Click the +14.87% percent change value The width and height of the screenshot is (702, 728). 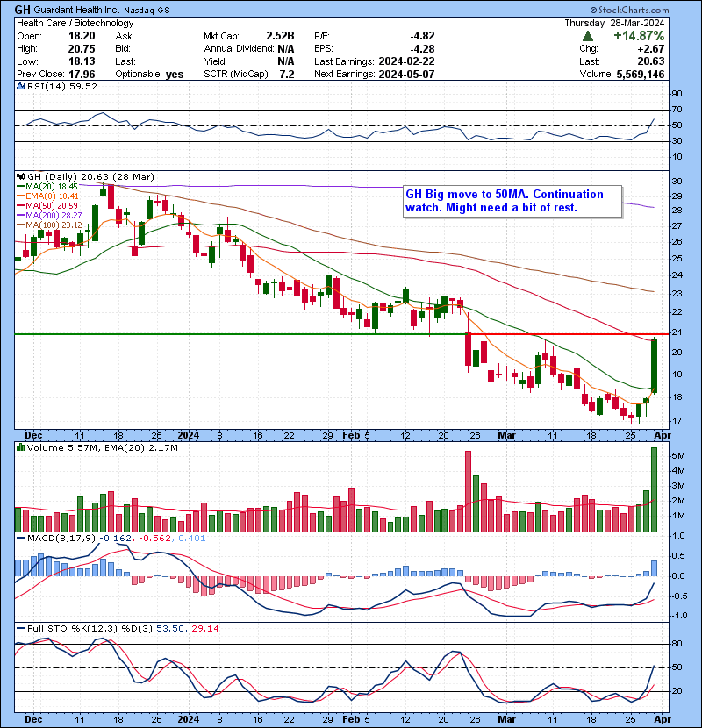[639, 36]
